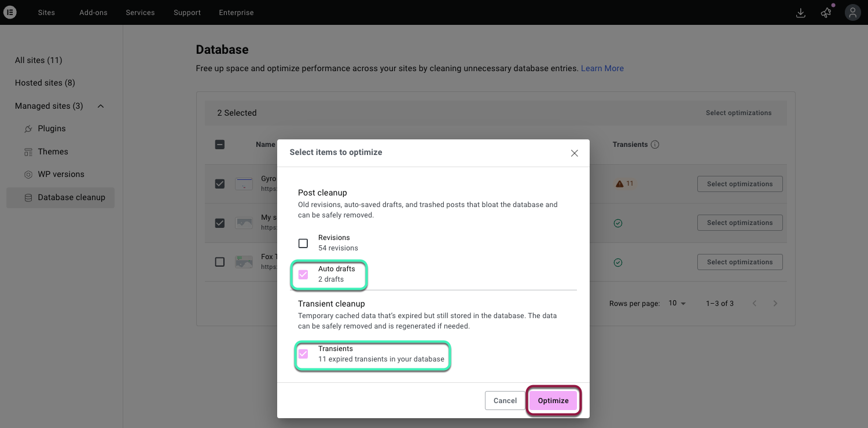Enable the Revisions checkbox

303,243
